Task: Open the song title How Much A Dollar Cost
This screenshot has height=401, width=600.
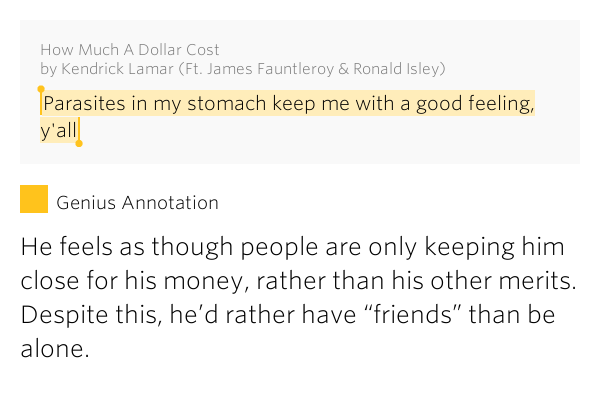Action: [x=130, y=50]
